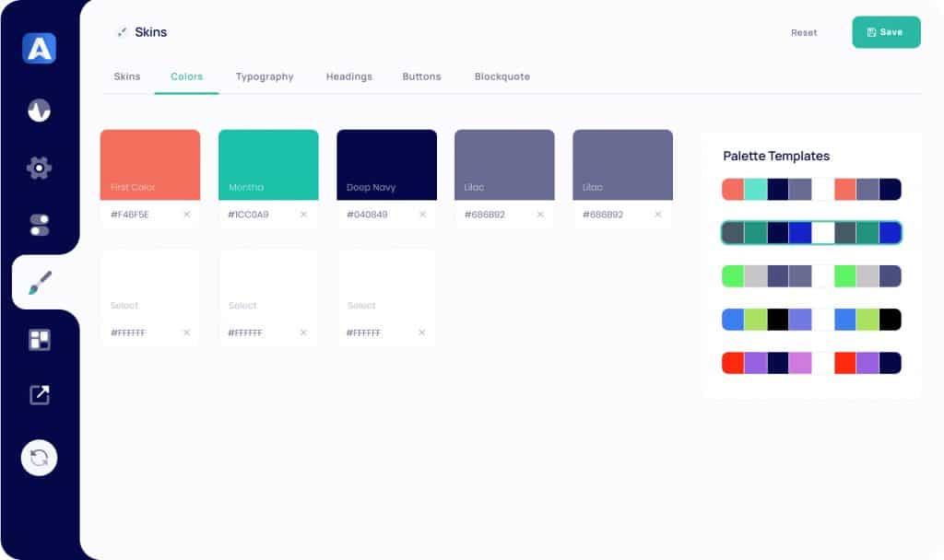Open the toggles sidebar icon
Screen dimensions: 944x560
pos(39,225)
